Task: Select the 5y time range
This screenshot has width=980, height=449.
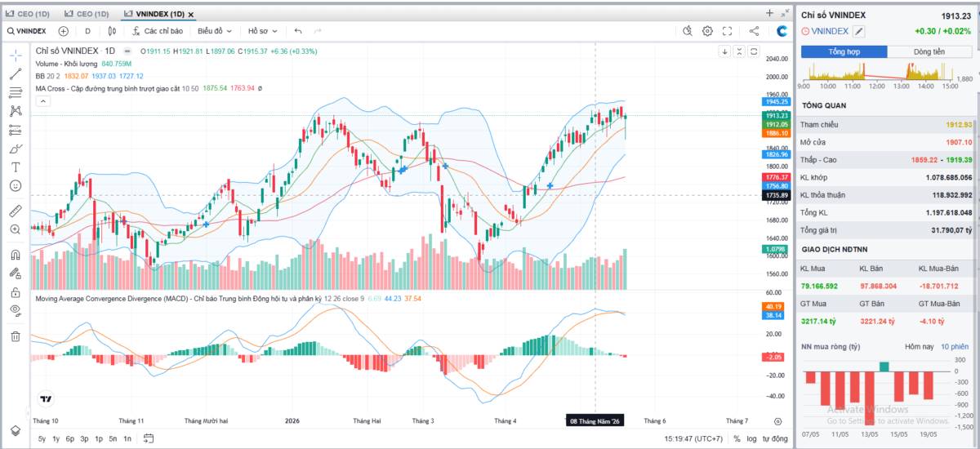Action: 42,439
